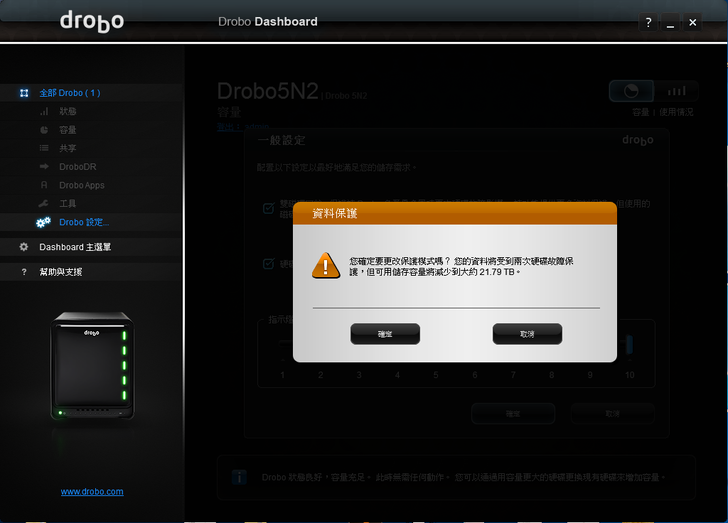Screen dimensions: 728x523
Task: Open the 全部 Drobo (1) section
Action: tap(70, 93)
